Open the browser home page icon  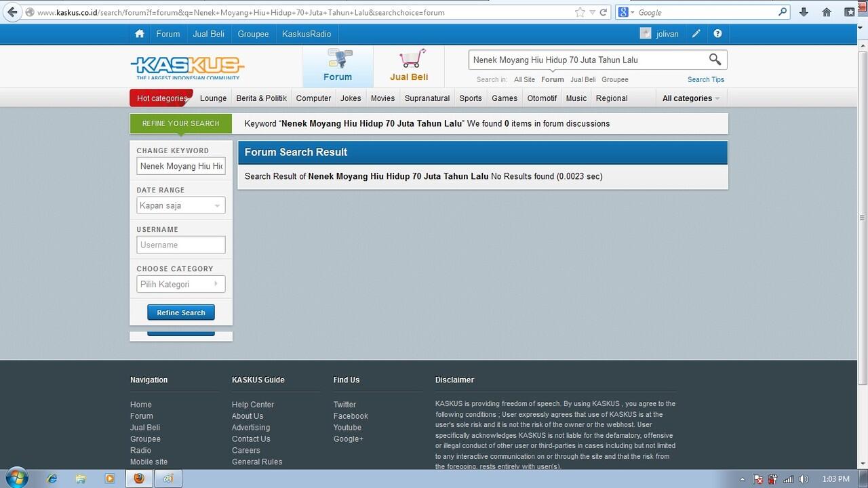827,12
